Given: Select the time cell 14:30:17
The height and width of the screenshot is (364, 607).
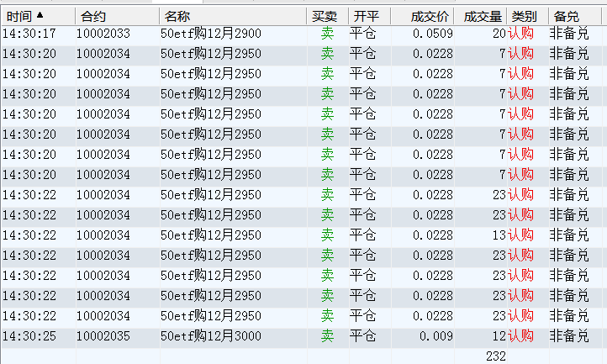Looking at the screenshot, I should pyautogui.click(x=29, y=34).
